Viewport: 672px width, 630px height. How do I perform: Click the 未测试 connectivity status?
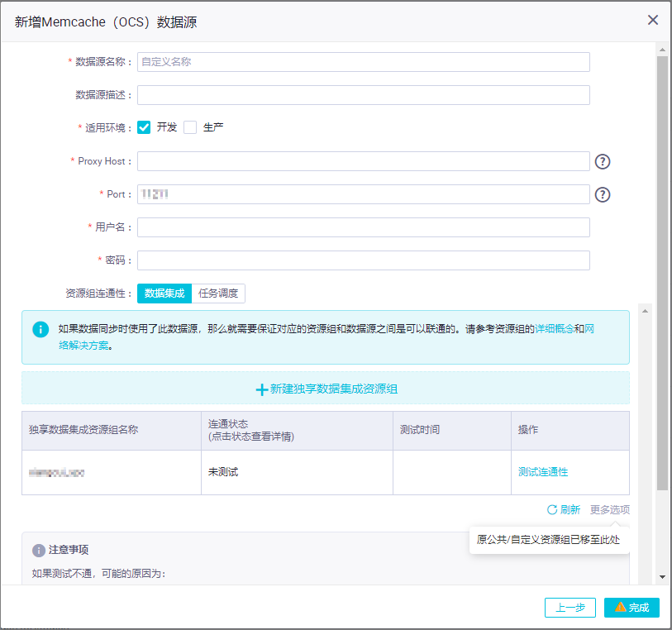223,472
